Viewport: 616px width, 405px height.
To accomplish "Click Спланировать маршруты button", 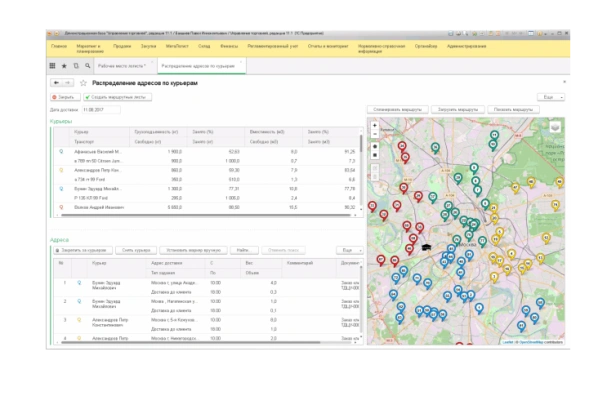I will click(x=398, y=108).
